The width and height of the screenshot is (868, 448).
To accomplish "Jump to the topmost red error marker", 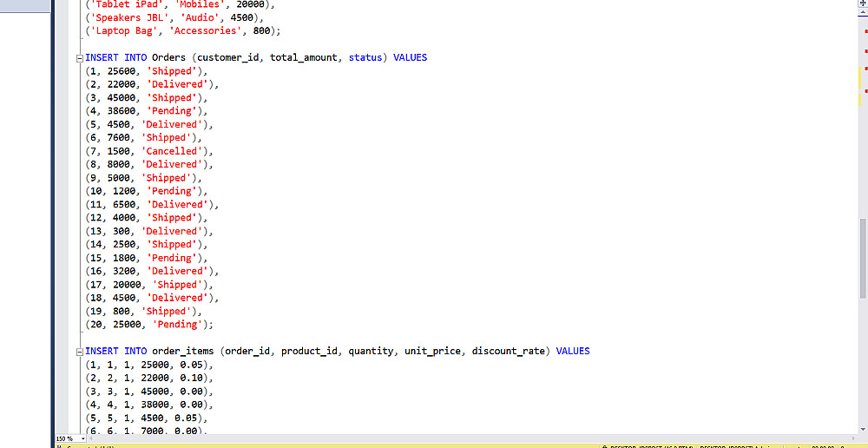I will [x=865, y=31].
